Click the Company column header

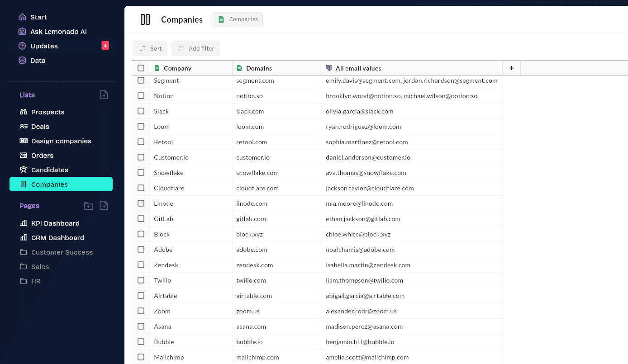[x=191, y=68]
